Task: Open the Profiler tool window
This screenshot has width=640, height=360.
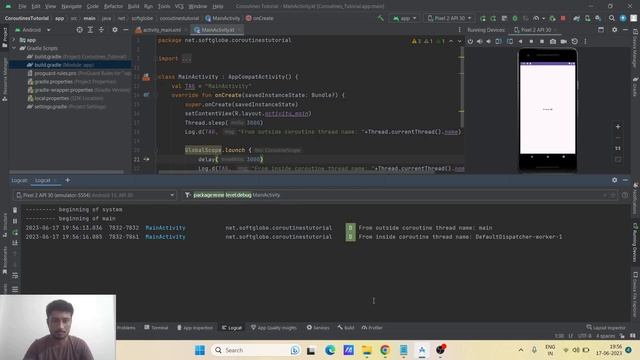Action: pos(372,328)
